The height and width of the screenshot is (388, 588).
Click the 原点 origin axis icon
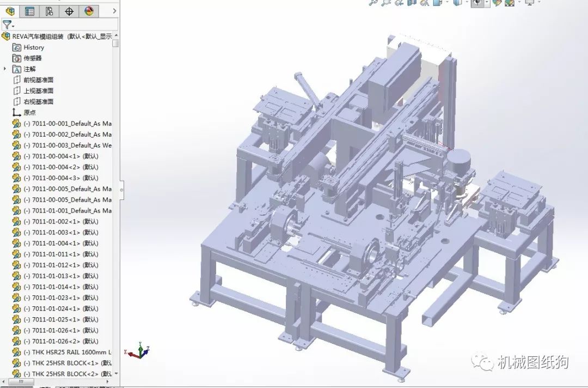point(16,112)
